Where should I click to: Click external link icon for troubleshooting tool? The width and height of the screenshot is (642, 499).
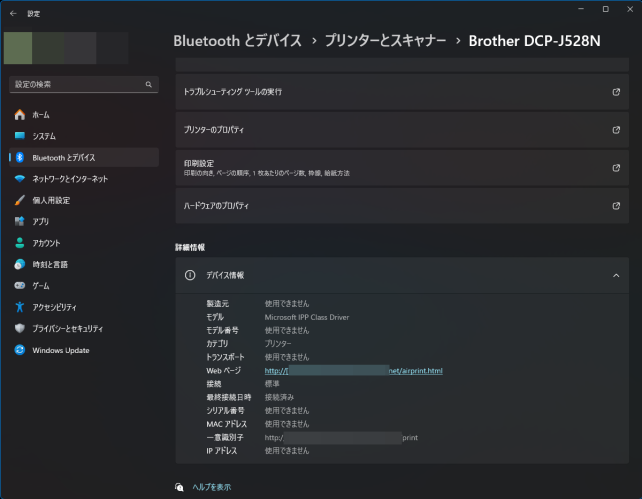pyautogui.click(x=616, y=92)
